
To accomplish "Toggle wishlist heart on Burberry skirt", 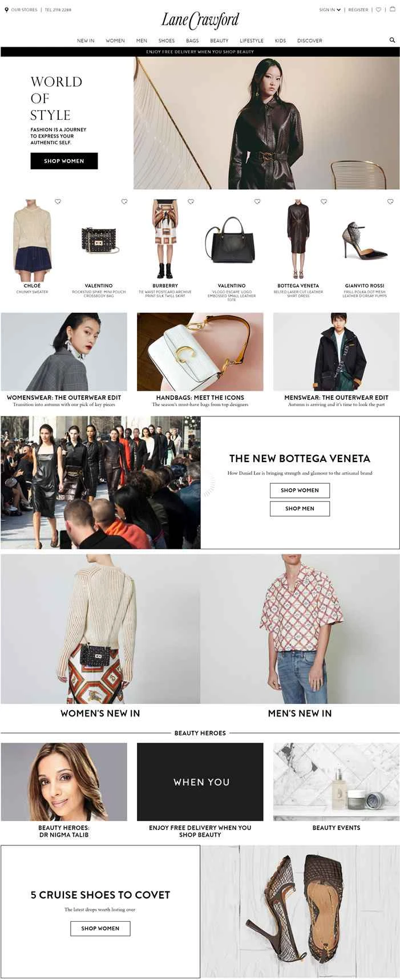I will [191, 201].
